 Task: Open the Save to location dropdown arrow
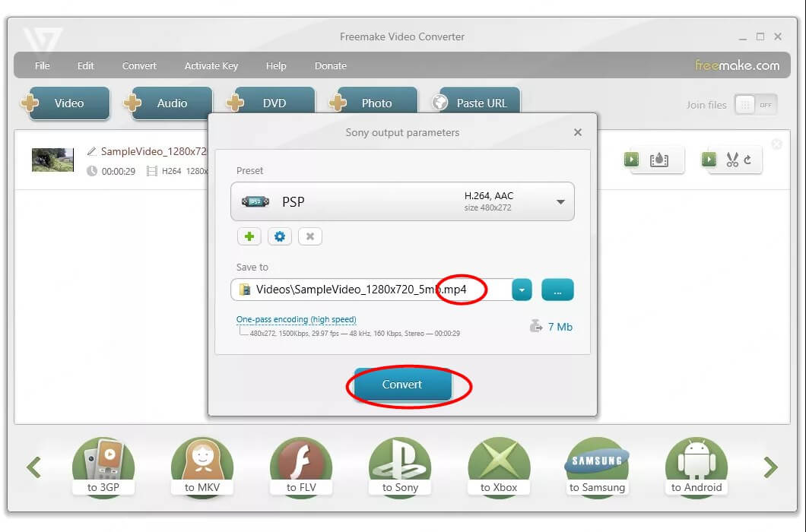point(522,290)
